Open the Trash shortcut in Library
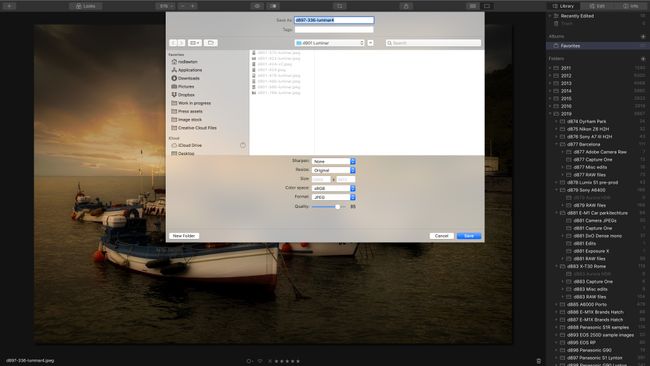 coord(566,24)
